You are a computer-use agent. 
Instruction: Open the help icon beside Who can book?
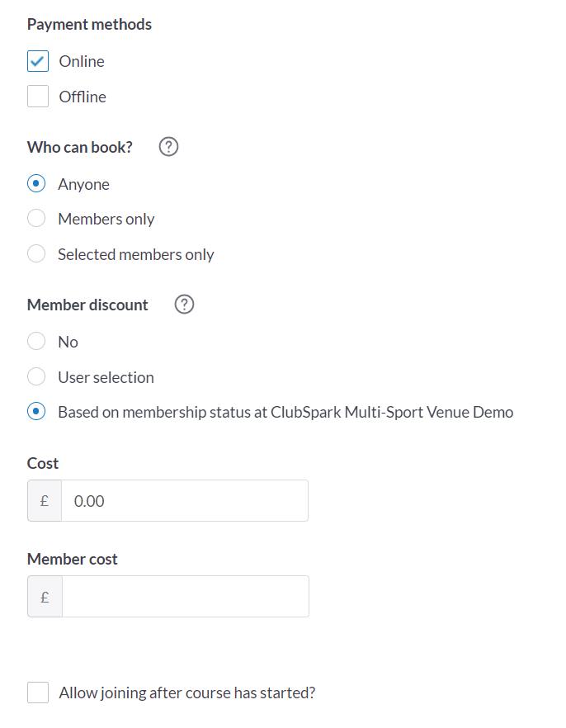pyautogui.click(x=168, y=147)
